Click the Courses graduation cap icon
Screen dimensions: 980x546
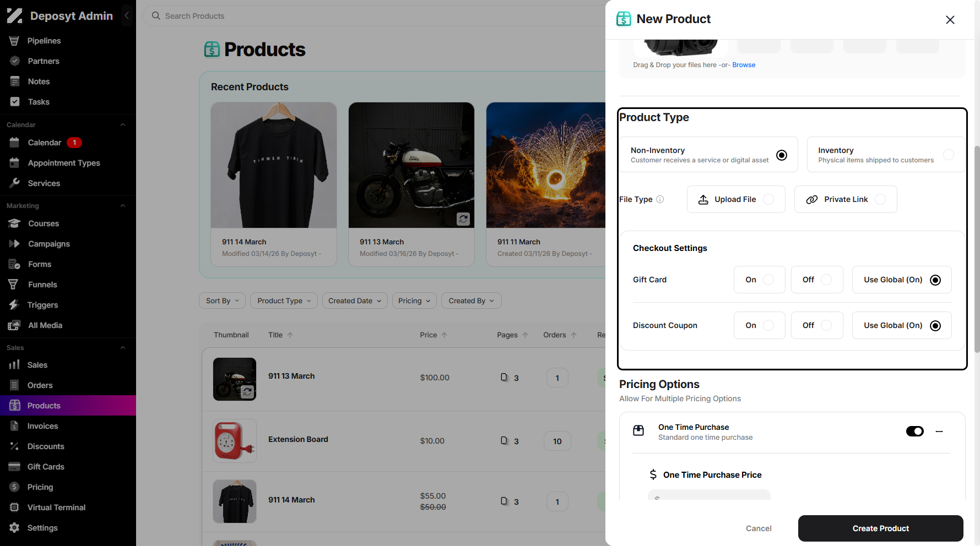pyautogui.click(x=14, y=223)
